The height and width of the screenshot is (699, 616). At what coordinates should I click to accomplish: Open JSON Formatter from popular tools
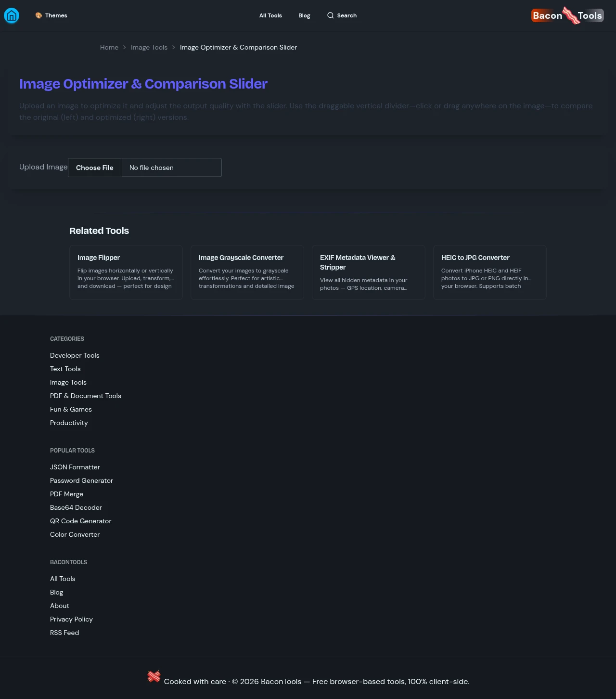(x=75, y=467)
